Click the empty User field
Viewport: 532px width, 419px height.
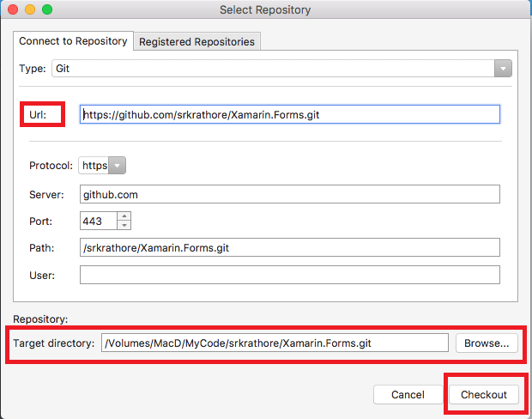(290, 275)
